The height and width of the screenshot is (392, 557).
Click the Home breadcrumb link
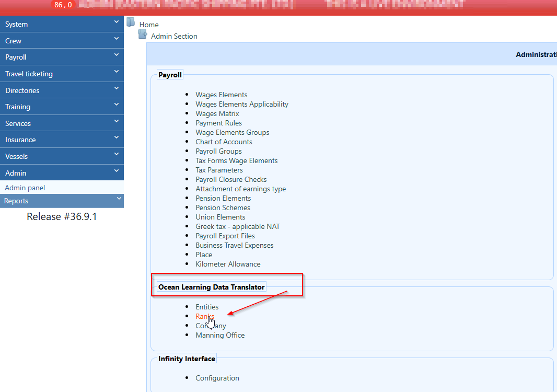tap(149, 25)
